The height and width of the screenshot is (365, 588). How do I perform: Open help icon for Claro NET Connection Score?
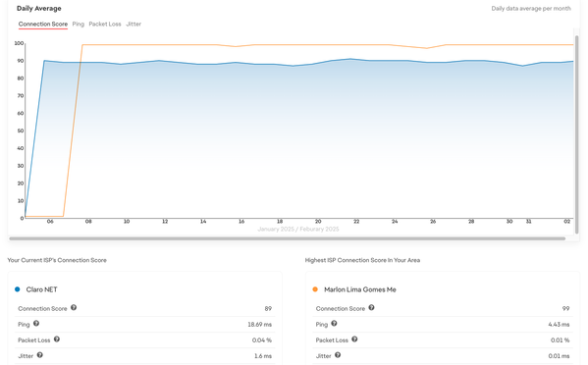74,308
